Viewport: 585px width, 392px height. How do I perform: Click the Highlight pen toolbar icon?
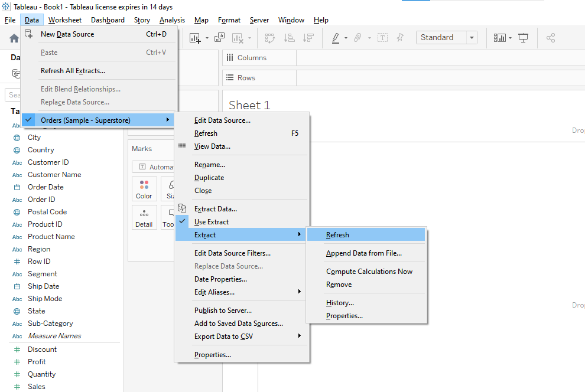coord(336,38)
